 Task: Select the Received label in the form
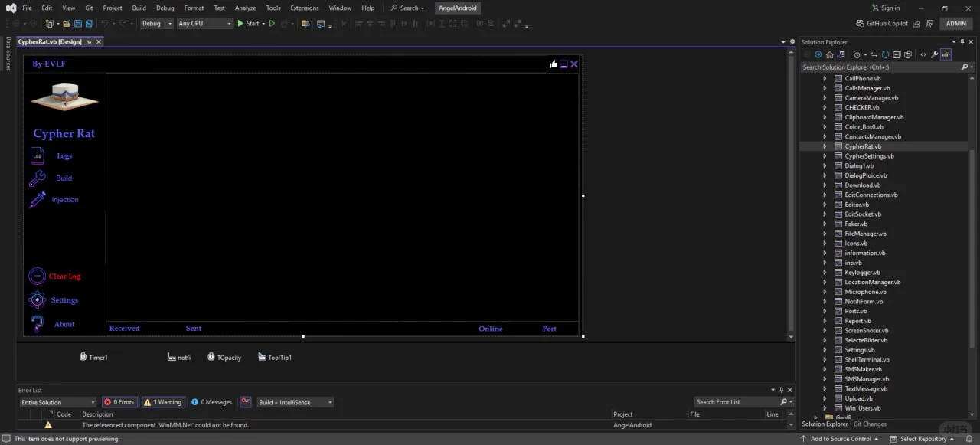[124, 328]
